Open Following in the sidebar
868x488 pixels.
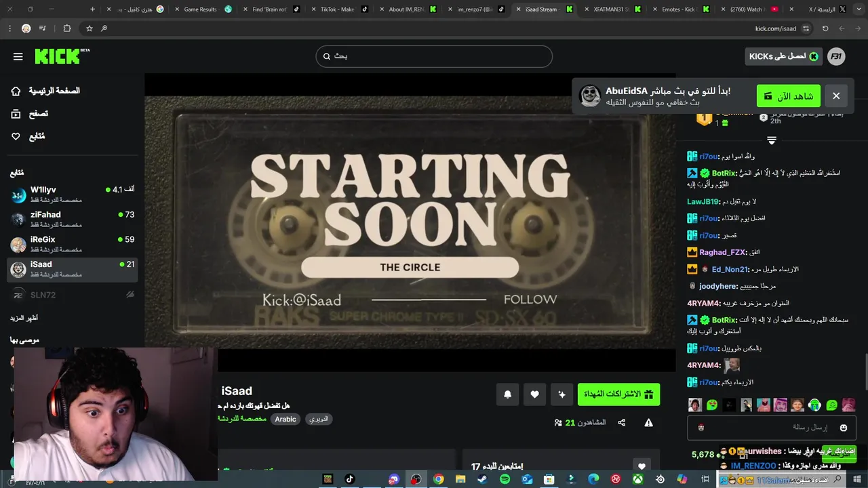tap(28, 136)
